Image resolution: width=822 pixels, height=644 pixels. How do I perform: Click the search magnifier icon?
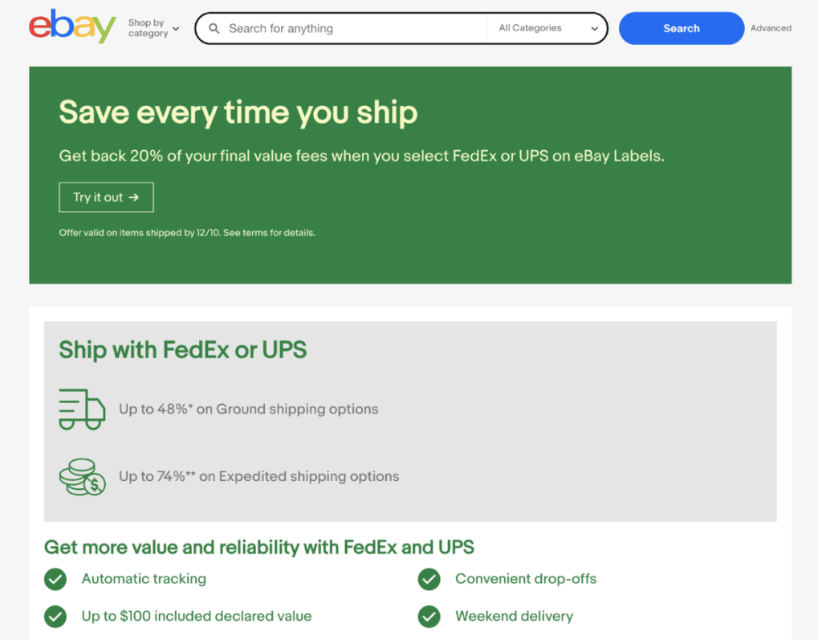(214, 28)
